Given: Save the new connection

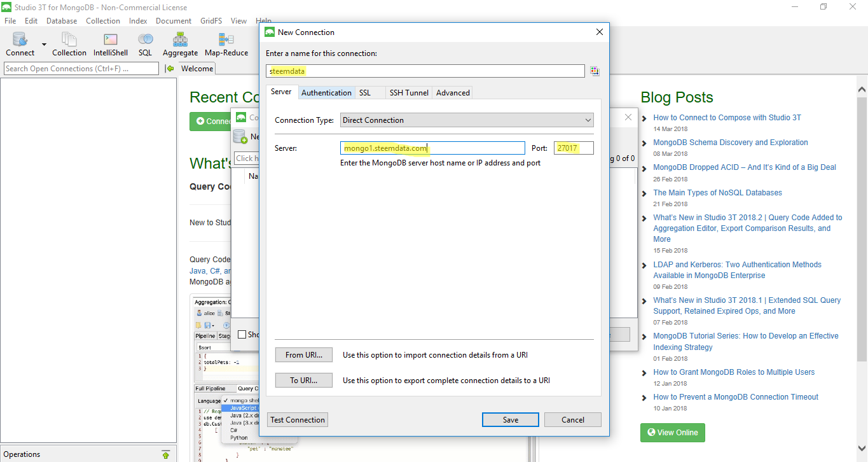Looking at the screenshot, I should (x=511, y=420).
